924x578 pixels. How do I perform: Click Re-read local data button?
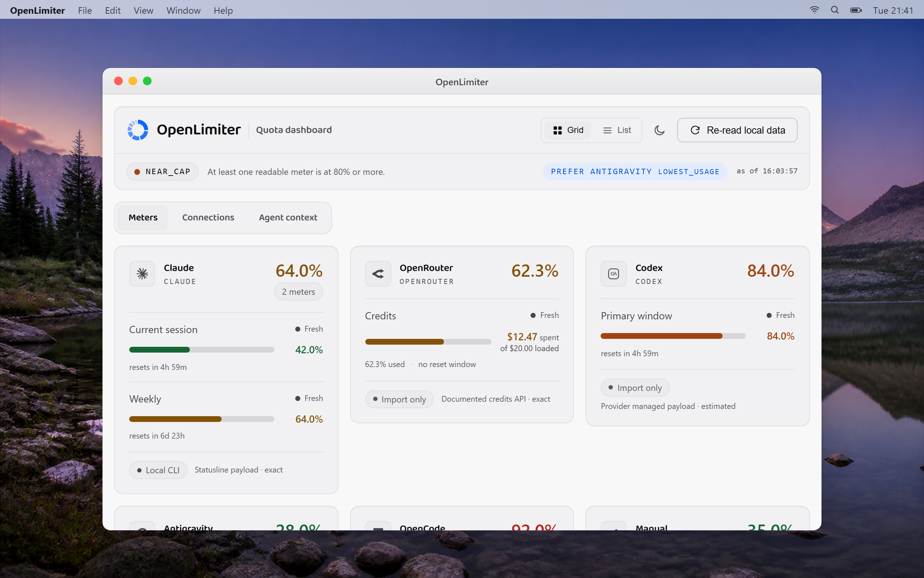[737, 130]
